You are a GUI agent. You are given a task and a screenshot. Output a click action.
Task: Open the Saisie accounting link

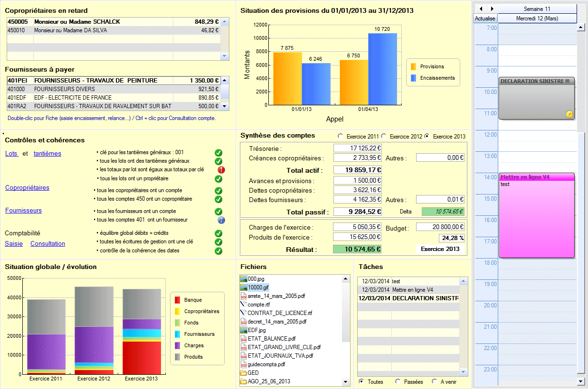[14, 244]
